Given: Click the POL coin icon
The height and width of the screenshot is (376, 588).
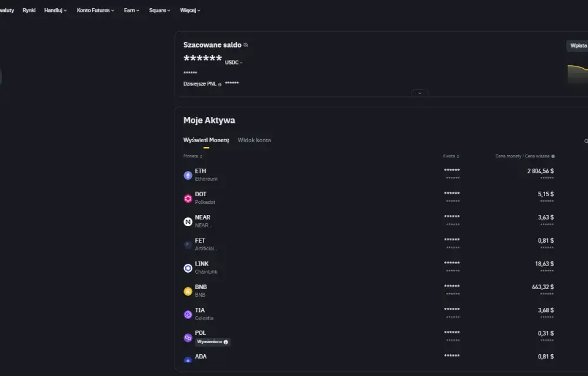Looking at the screenshot, I should [188, 338].
